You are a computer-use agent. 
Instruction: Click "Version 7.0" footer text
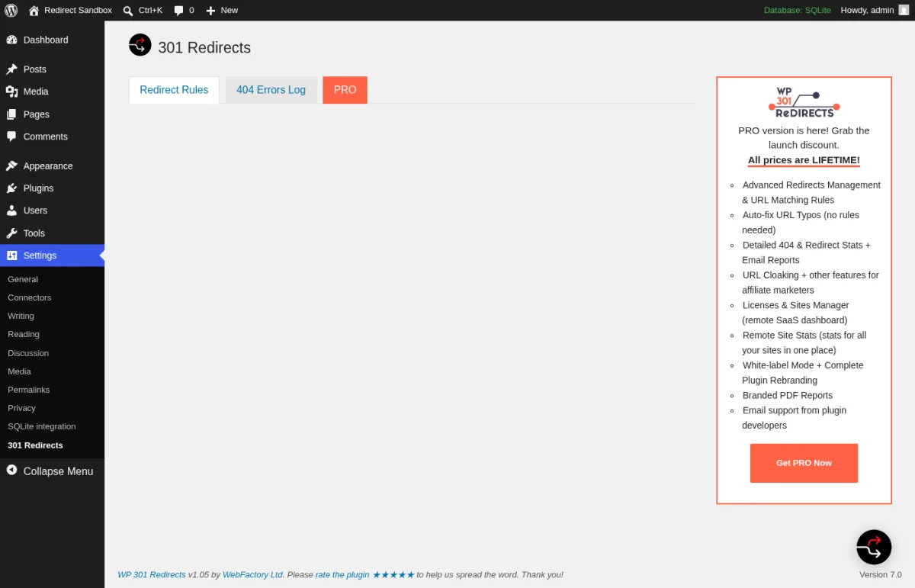880,574
